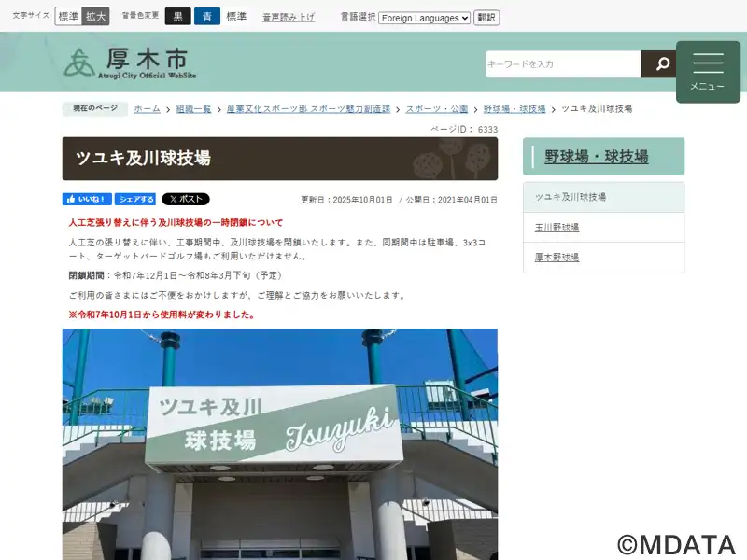Click the 閉鎖期間 closure period line
The image size is (747, 560).
(x=176, y=275)
